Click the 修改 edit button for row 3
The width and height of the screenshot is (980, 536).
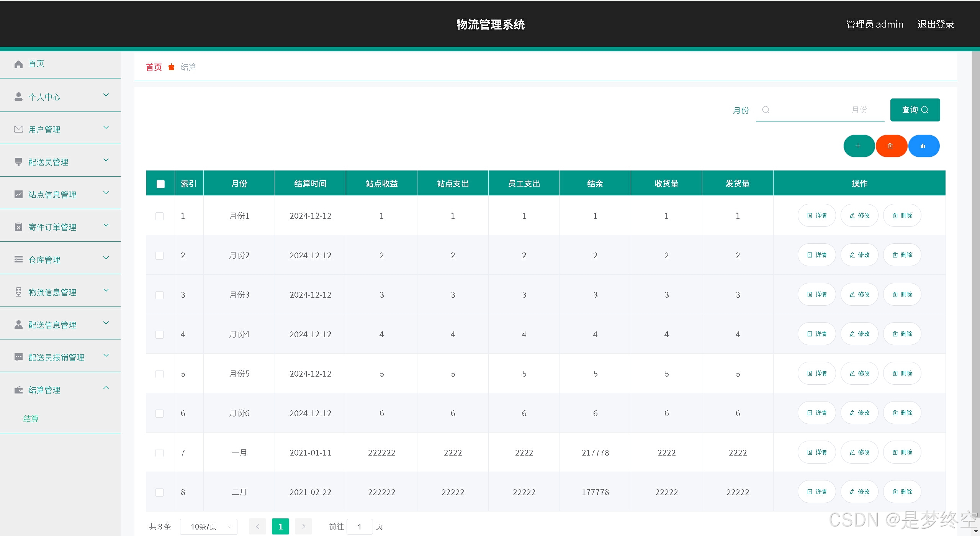tap(859, 295)
